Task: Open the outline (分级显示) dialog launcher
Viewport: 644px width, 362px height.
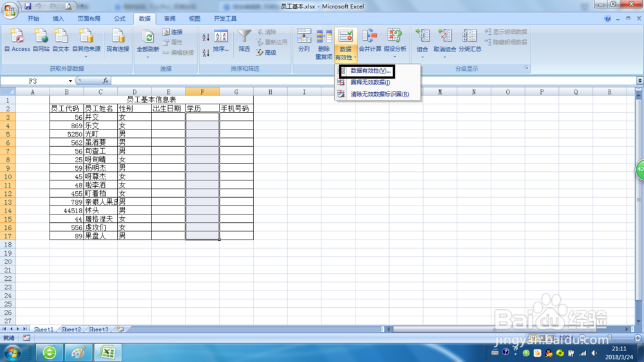Action: tap(526, 68)
